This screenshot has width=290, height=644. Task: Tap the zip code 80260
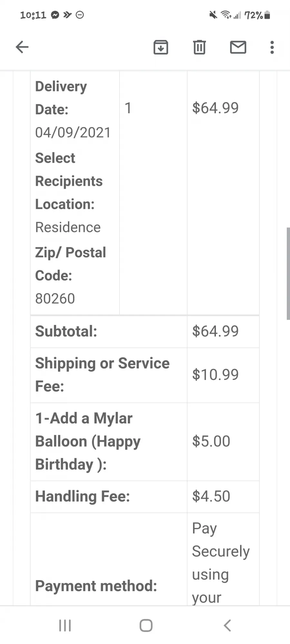(x=55, y=299)
